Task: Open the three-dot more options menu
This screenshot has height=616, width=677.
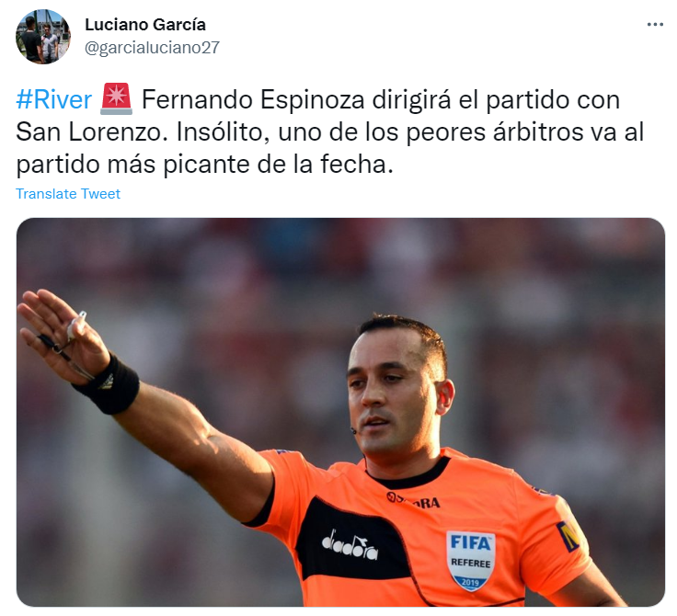Action: point(655,25)
